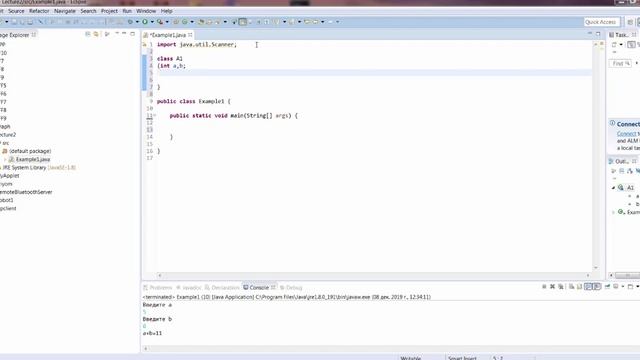Image resolution: width=640 pixels, height=360 pixels.
Task: Click the editor horizontal scrollbar
Action: 373,275
